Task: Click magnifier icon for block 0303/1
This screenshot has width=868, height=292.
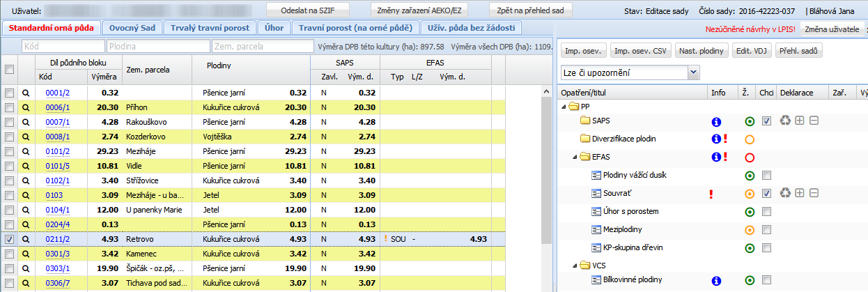Action: point(26,268)
